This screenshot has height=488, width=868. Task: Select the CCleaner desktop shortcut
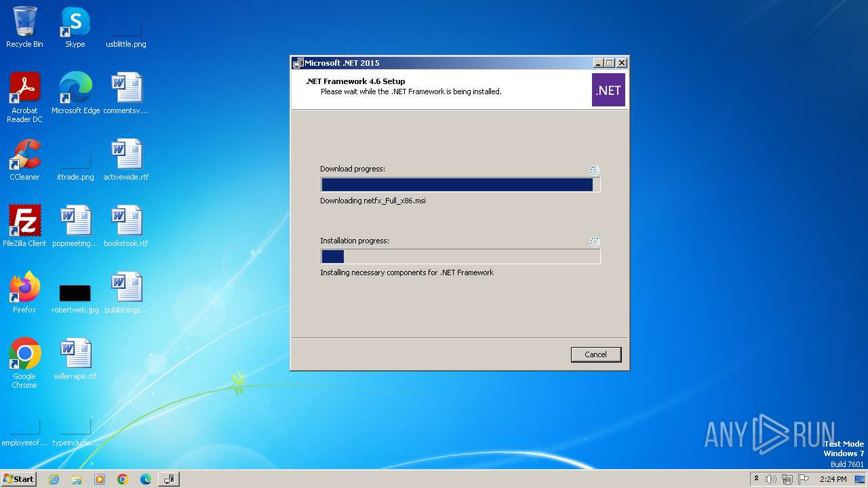(x=24, y=161)
